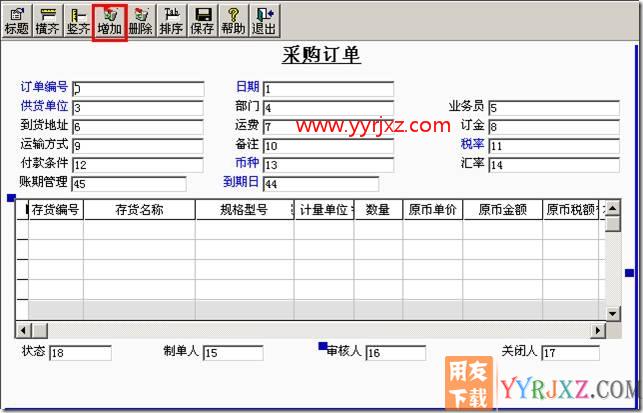The width and height of the screenshot is (643, 413).
Task: Click the 计量单位 column header
Action: click(x=324, y=210)
